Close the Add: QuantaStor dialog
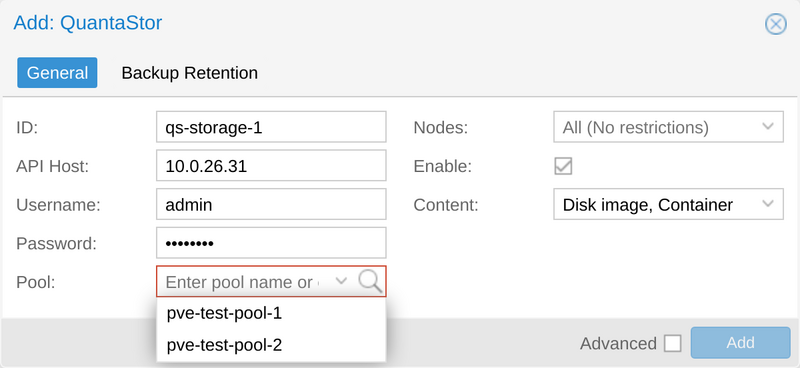The height and width of the screenshot is (368, 800). pos(776,24)
